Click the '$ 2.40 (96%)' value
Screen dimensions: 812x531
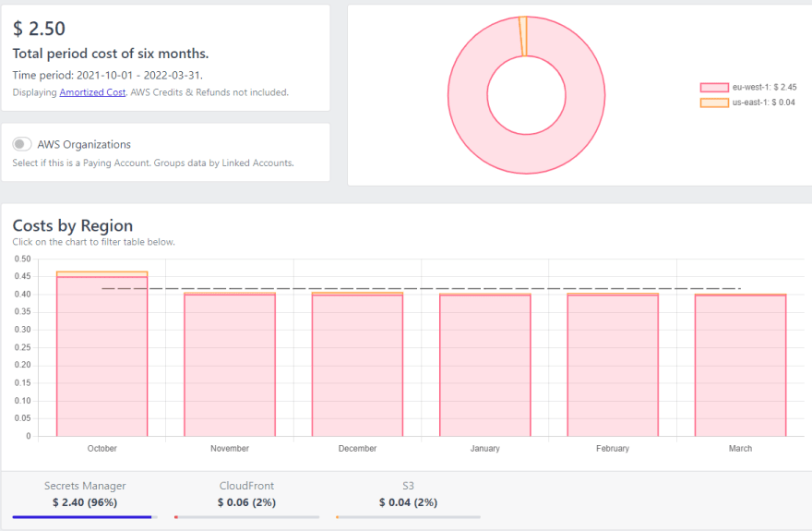[x=85, y=502]
